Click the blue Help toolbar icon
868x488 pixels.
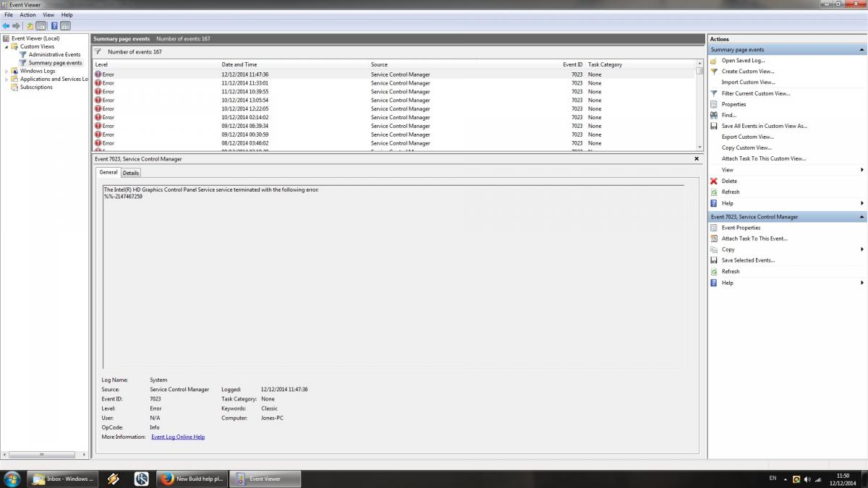pos(54,25)
